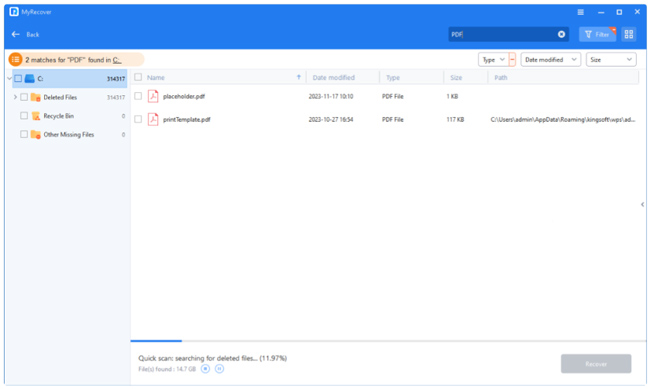Go back using the arrow icon
This screenshot has width=650, height=389.
[16, 34]
